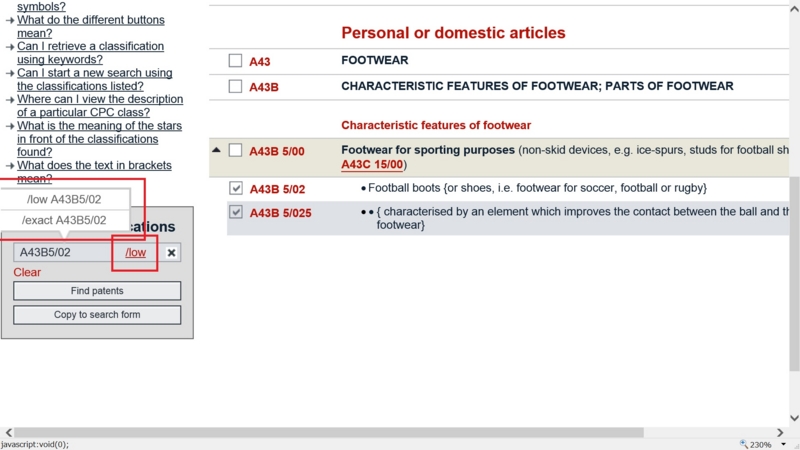Open the zoom level dropdown arrow
Viewport: 800px width, 450px height.
point(783,444)
